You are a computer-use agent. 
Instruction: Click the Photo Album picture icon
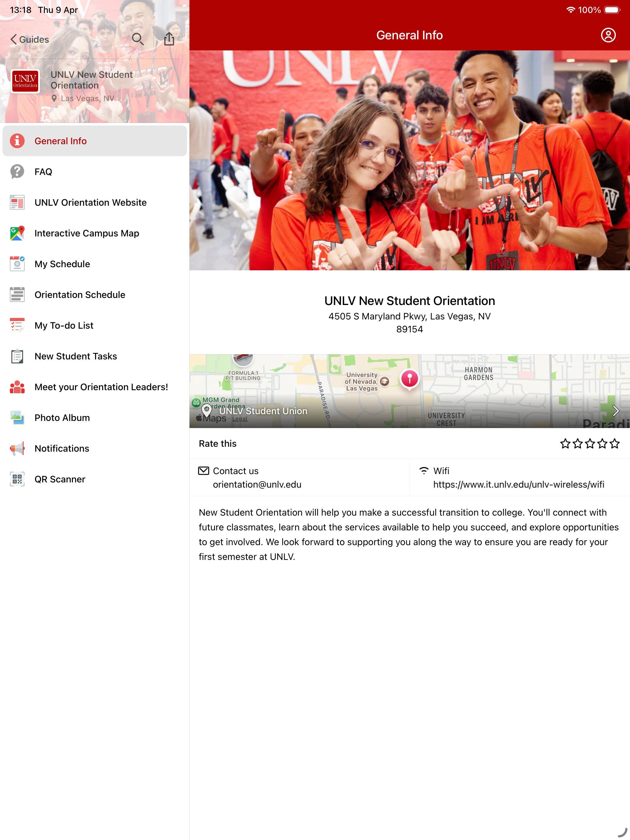[17, 418]
